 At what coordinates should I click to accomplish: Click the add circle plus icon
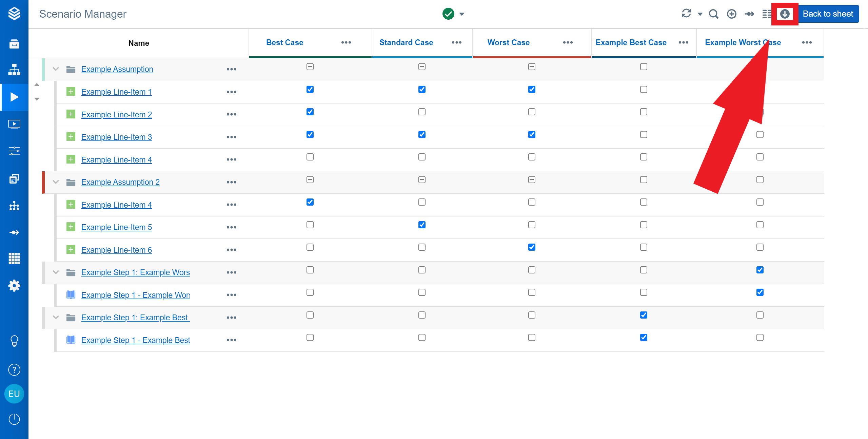coord(731,14)
